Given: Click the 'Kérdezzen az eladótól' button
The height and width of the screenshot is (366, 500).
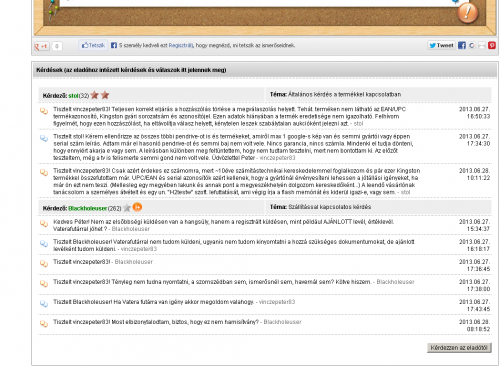Looking at the screenshot, I should coord(459,348).
